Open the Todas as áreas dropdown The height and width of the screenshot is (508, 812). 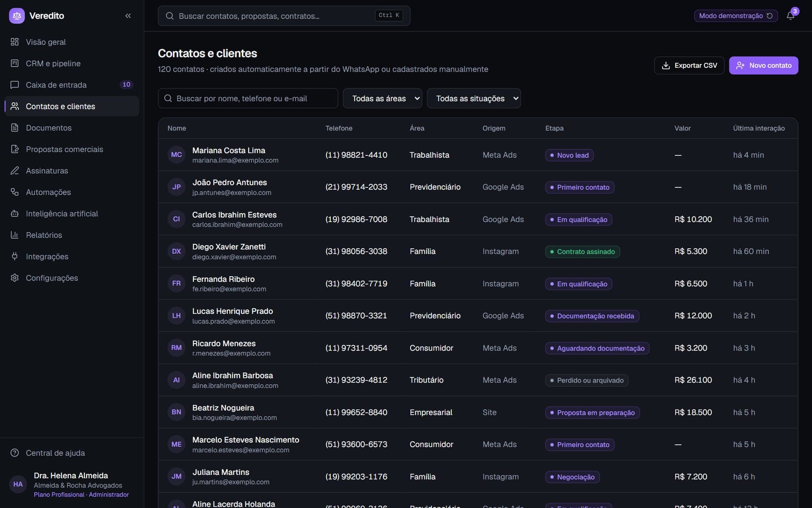[383, 98]
